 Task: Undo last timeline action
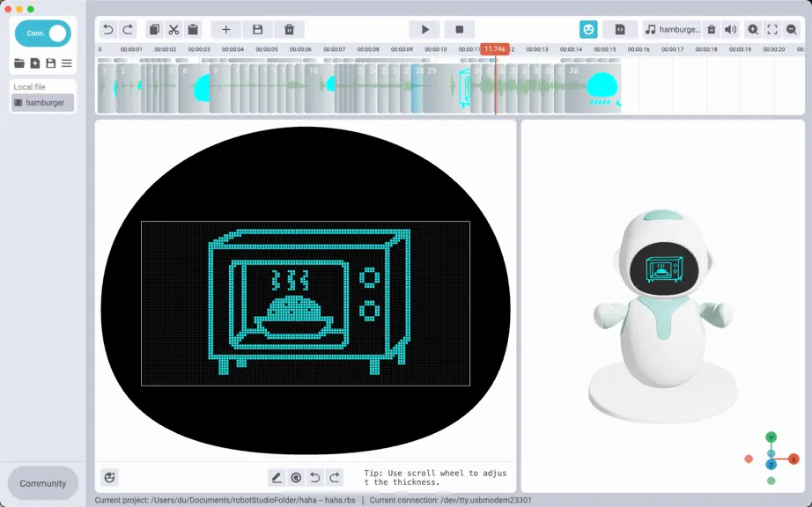click(108, 30)
